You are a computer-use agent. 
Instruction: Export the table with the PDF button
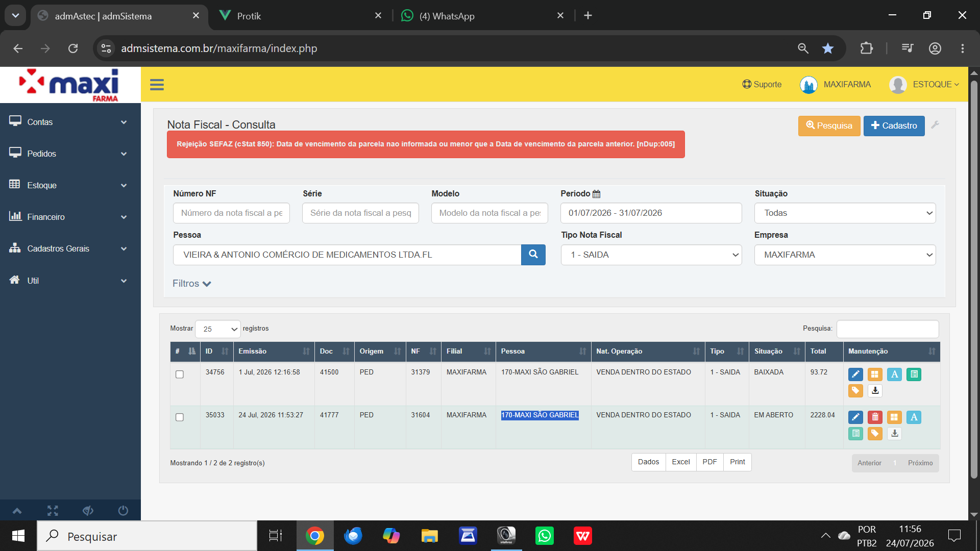coord(709,462)
